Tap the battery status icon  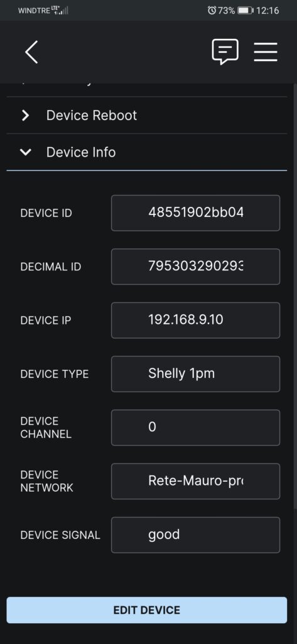click(246, 10)
